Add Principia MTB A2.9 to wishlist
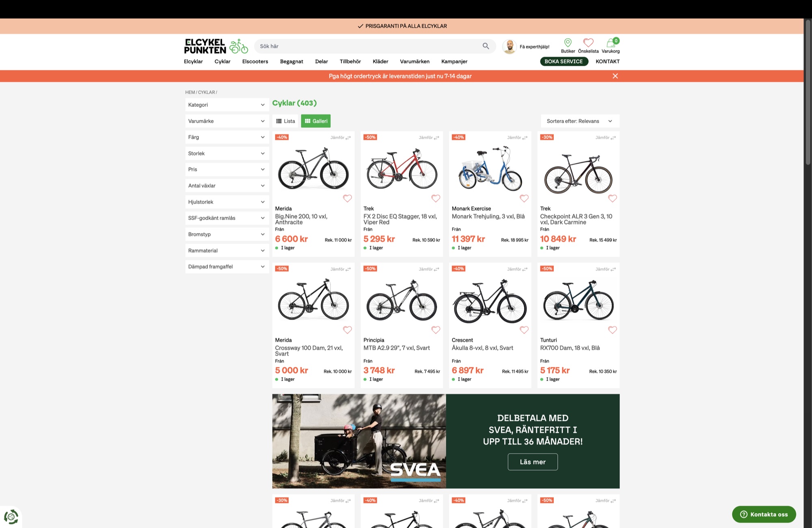Viewport: 812px width, 528px height. (x=436, y=330)
